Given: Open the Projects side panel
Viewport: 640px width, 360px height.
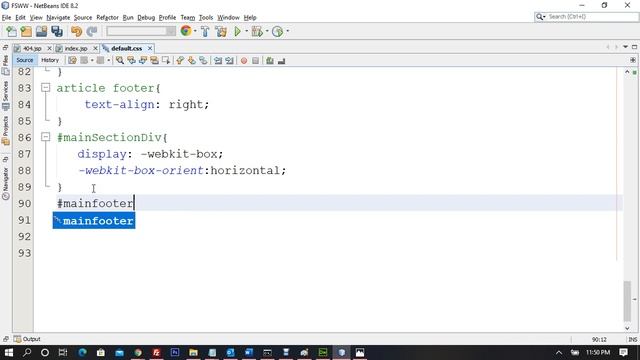Looking at the screenshot, I should [6, 130].
